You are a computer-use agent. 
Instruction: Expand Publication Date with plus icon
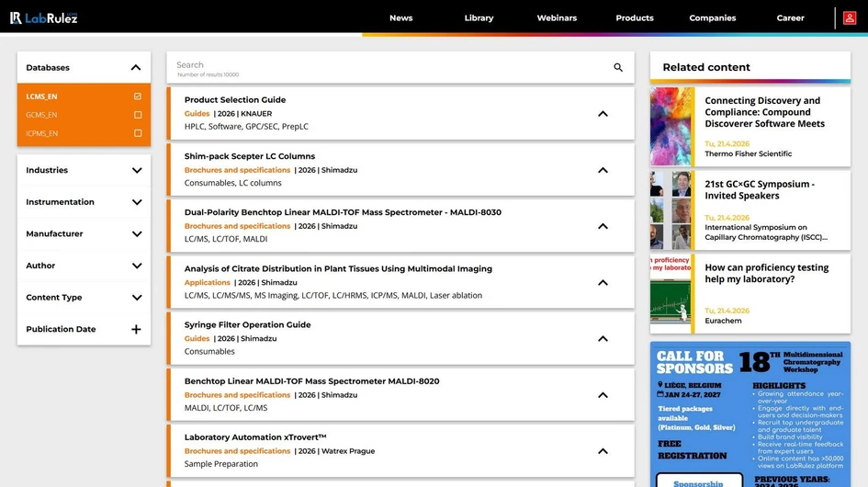click(136, 330)
